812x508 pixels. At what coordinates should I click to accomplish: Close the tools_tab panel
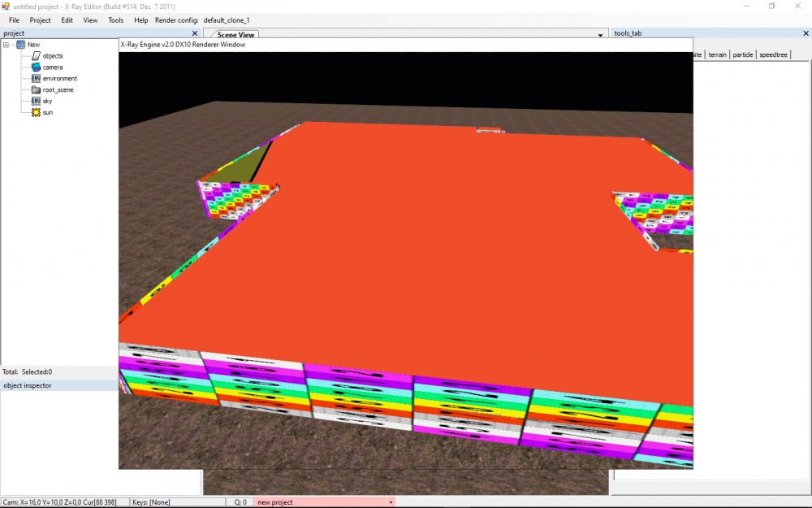tap(806, 33)
